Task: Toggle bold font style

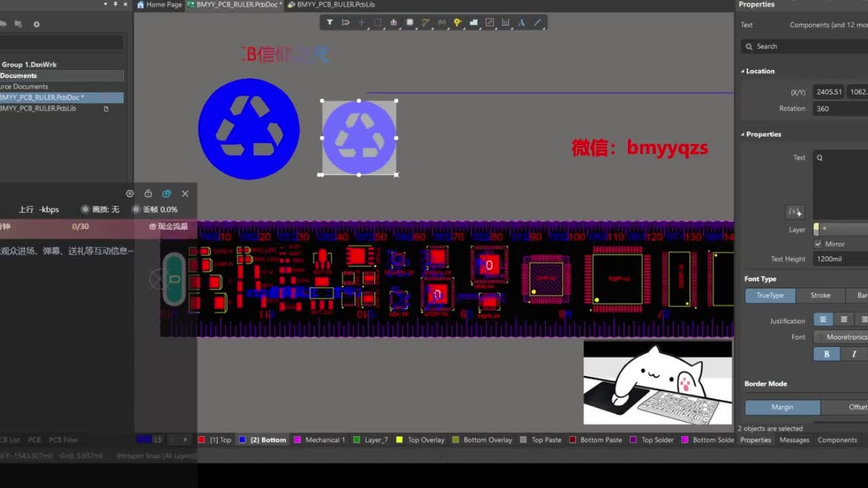Action: 827,354
